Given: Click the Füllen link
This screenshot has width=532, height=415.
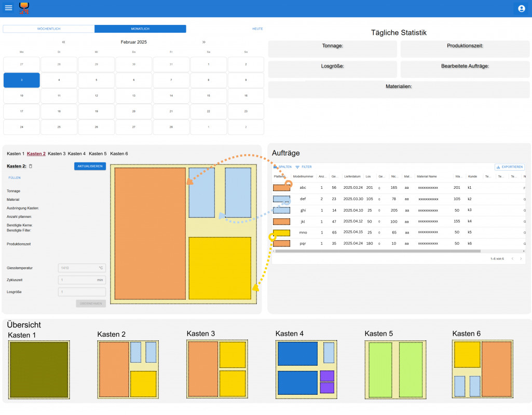Looking at the screenshot, I should [15, 177].
